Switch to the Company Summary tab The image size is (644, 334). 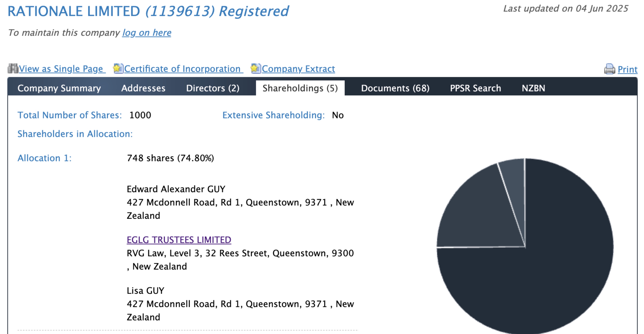59,88
